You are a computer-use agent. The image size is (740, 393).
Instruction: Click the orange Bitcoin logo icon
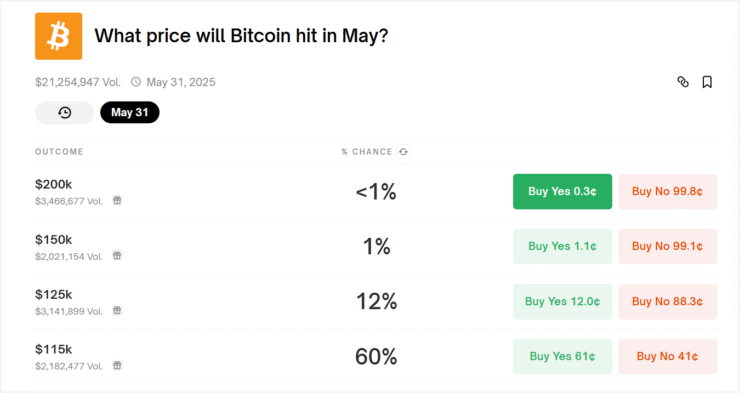point(59,36)
